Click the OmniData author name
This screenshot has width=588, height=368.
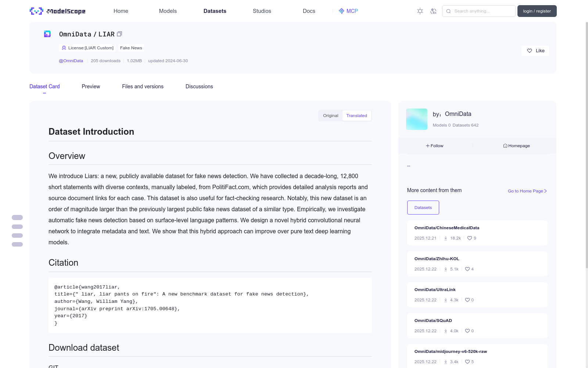(458, 114)
